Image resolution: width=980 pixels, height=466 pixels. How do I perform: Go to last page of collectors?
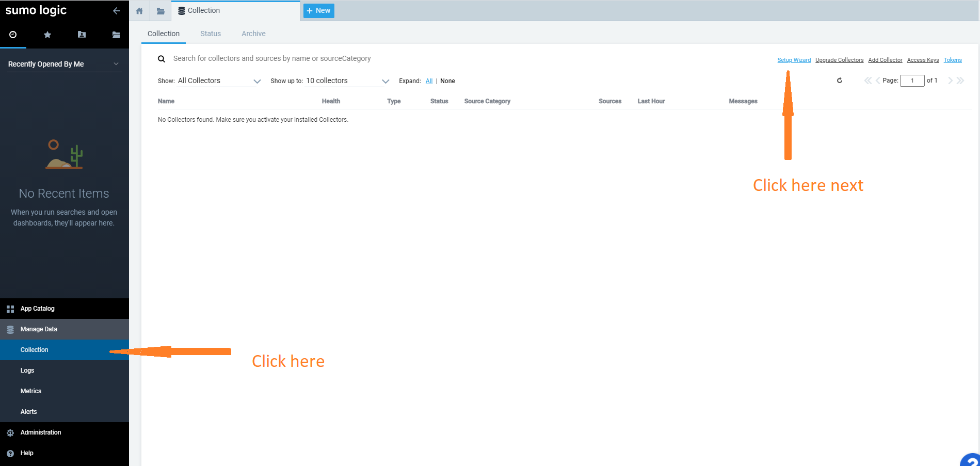pyautogui.click(x=960, y=81)
